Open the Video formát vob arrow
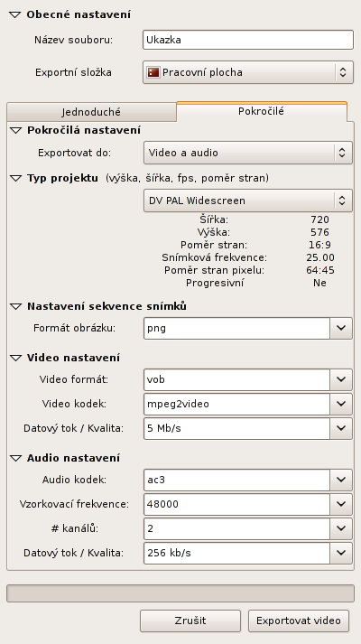Viewport: 361px width, 644px height. point(341,379)
